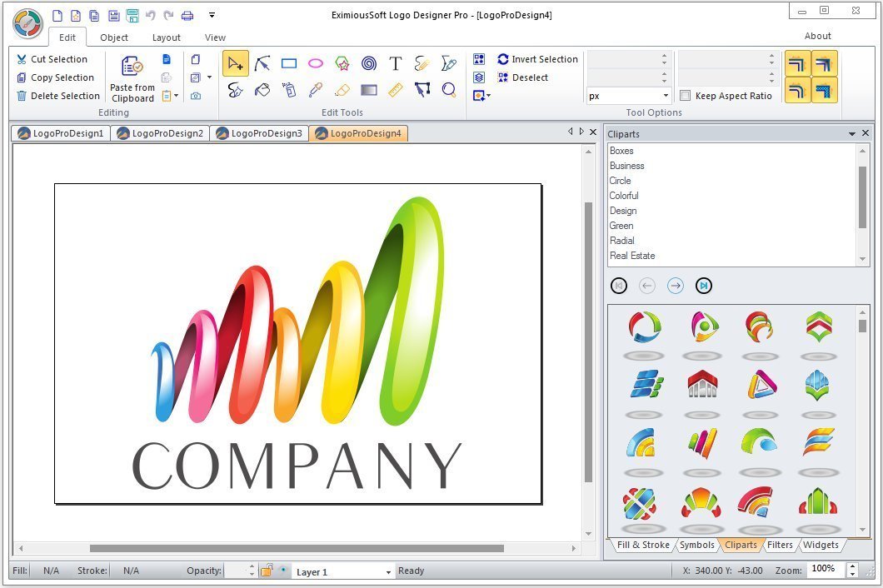The image size is (883, 588).
Task: Click the camera snapshot icon
Action: pos(196,96)
